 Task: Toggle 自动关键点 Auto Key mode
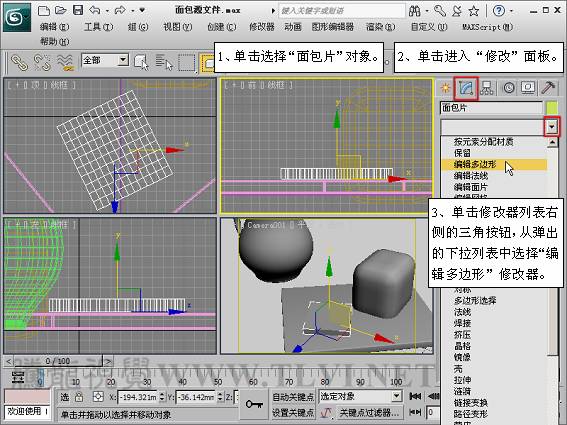pyautogui.click(x=293, y=397)
